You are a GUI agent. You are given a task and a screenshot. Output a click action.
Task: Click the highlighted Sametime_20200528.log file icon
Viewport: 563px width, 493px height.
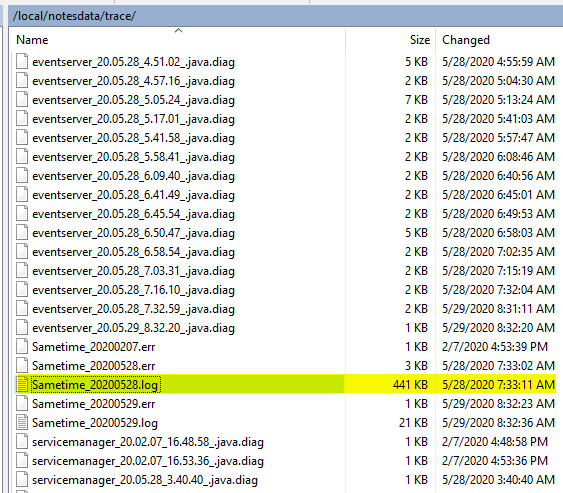[22, 385]
